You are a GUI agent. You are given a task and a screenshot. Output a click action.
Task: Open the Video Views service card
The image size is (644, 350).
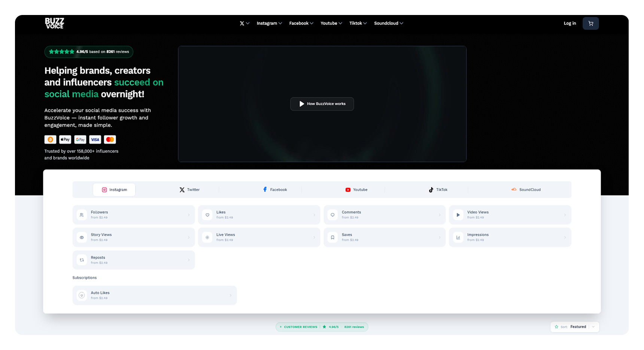click(x=510, y=215)
